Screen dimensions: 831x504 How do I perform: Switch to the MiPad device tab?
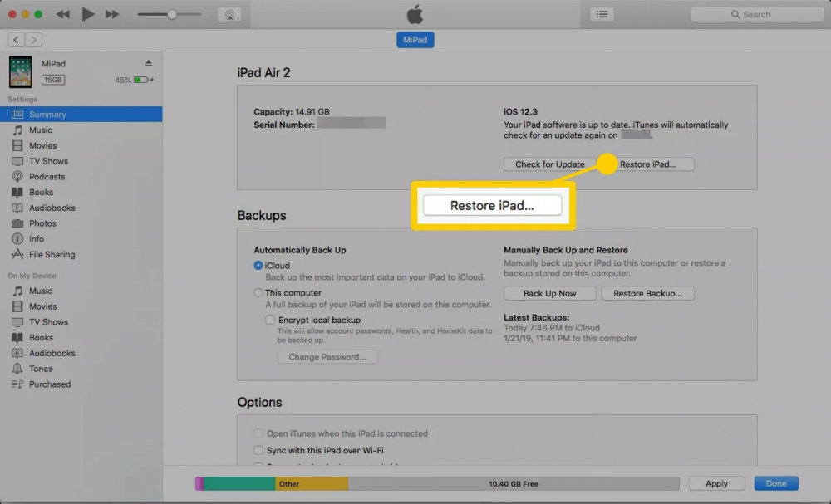[x=415, y=39]
